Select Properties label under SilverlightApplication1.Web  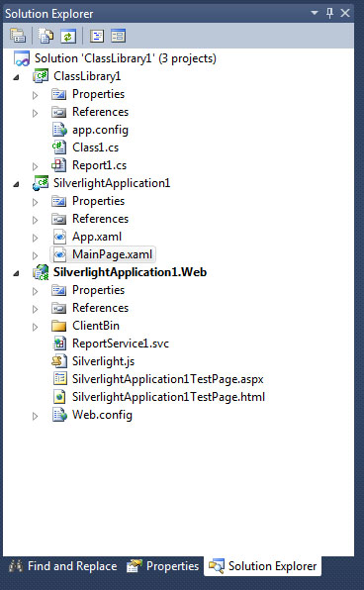coord(98,290)
